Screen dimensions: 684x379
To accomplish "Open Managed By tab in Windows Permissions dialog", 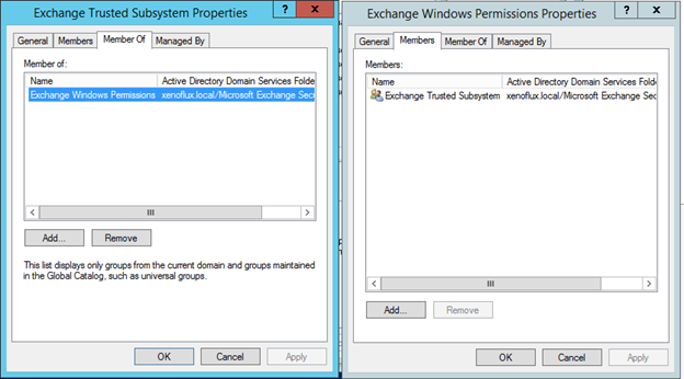I will [x=522, y=41].
